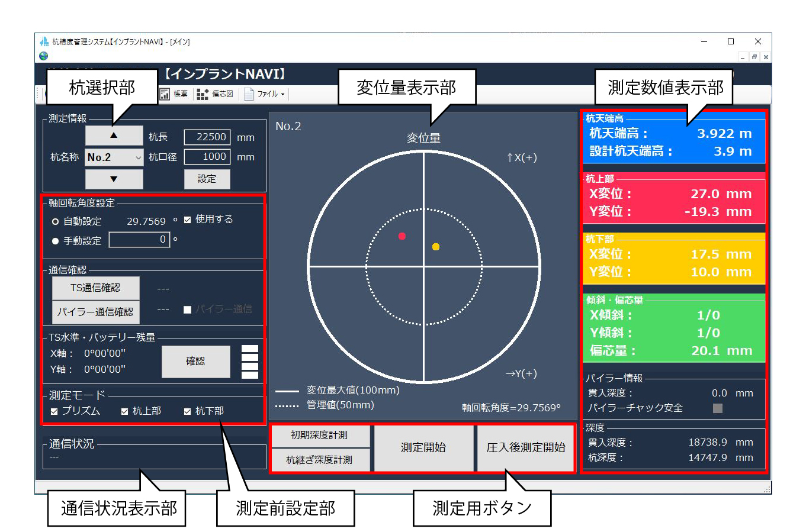This screenshot has width=806, height=532.
Task: Uncheck the プリズム measurement mode checkbox
Action: 53,411
